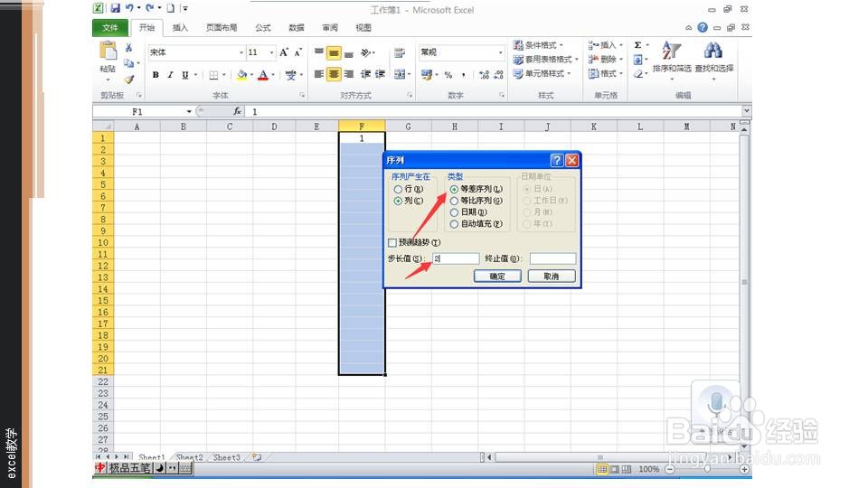
Task: Switch to the Data (数据) tab
Action: coord(297,28)
